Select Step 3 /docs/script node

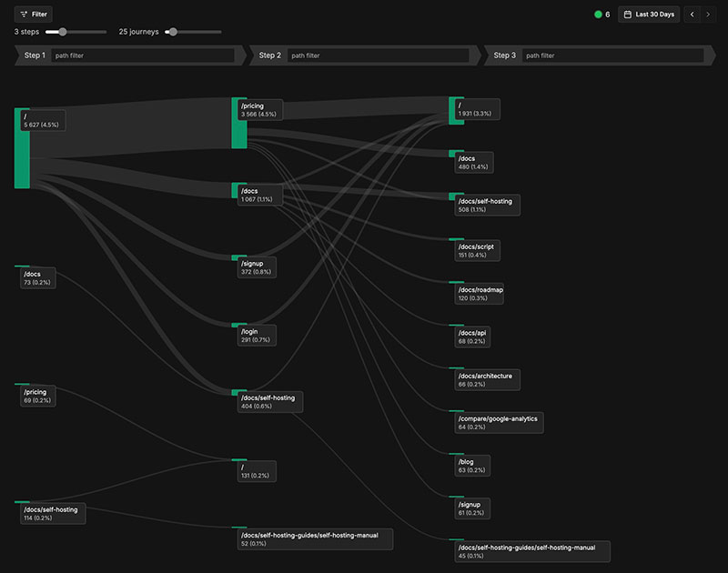[x=477, y=250]
